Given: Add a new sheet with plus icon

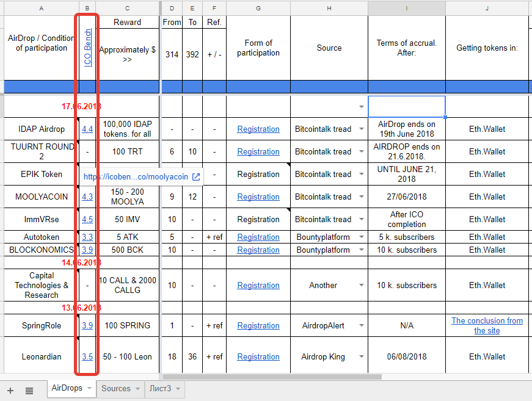Looking at the screenshot, I should coord(10,391).
